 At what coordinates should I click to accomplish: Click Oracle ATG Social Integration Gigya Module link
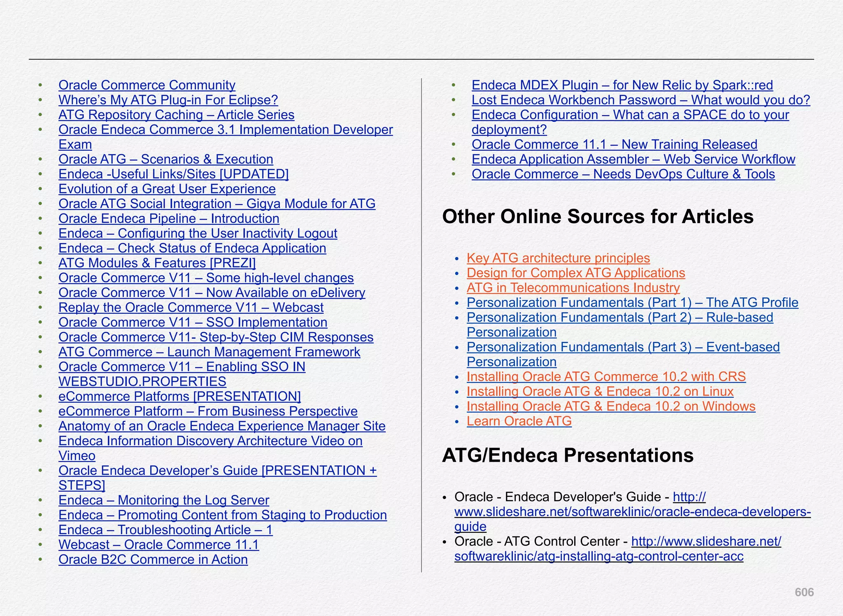pyautogui.click(x=217, y=204)
